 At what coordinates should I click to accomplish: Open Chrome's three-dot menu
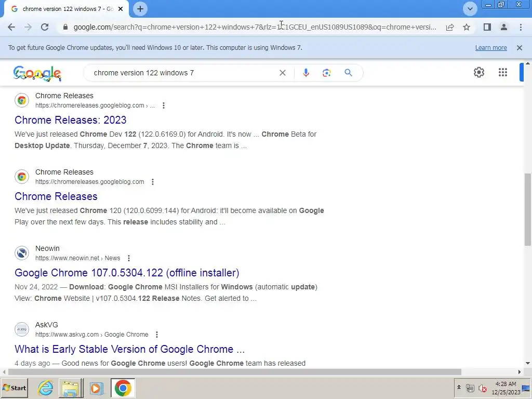coord(521,27)
